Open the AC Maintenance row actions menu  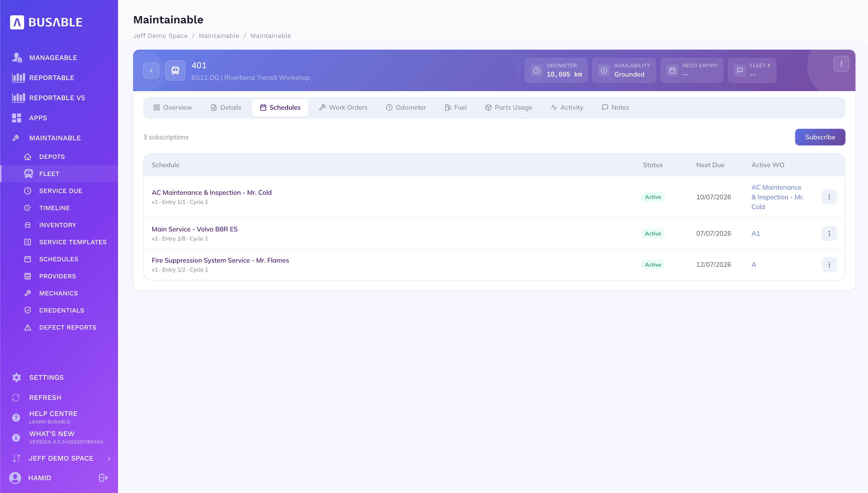(829, 197)
